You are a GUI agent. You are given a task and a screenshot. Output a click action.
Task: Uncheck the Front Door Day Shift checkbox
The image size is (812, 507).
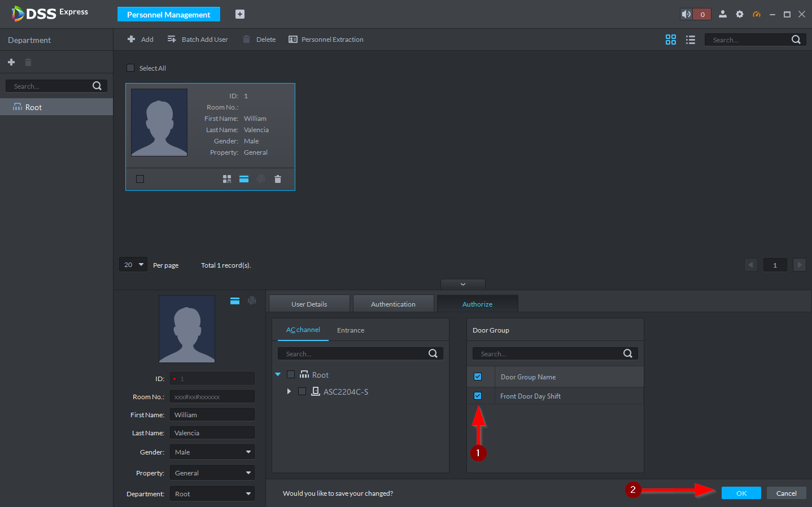tap(478, 396)
